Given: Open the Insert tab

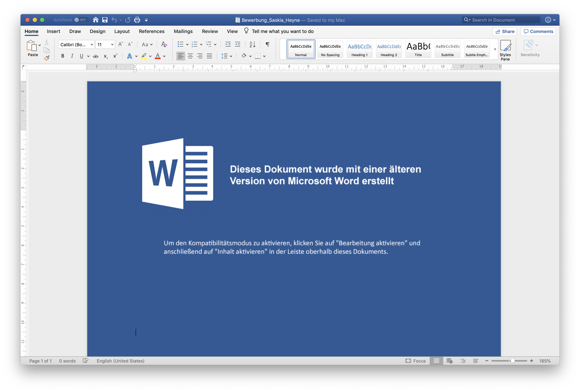Looking at the screenshot, I should tap(53, 31).
